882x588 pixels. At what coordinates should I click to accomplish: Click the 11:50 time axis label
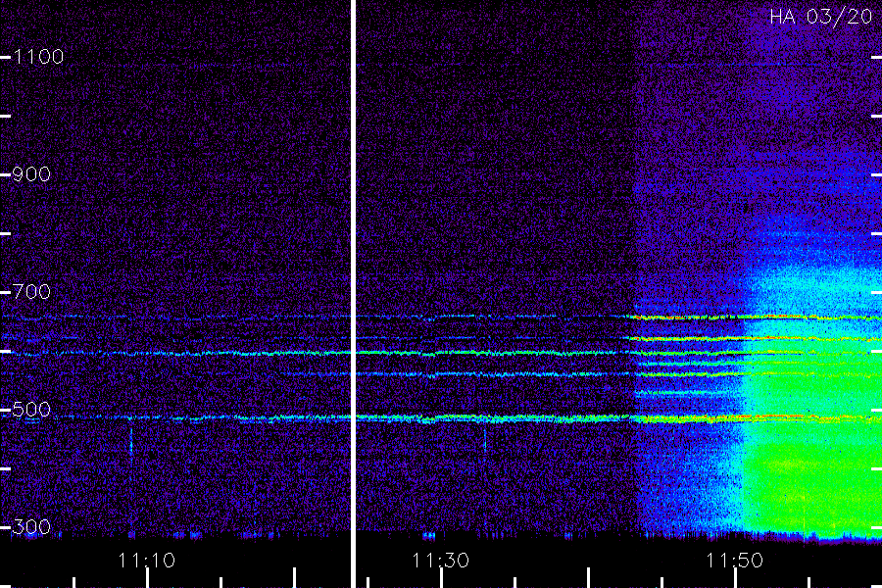tap(734, 561)
